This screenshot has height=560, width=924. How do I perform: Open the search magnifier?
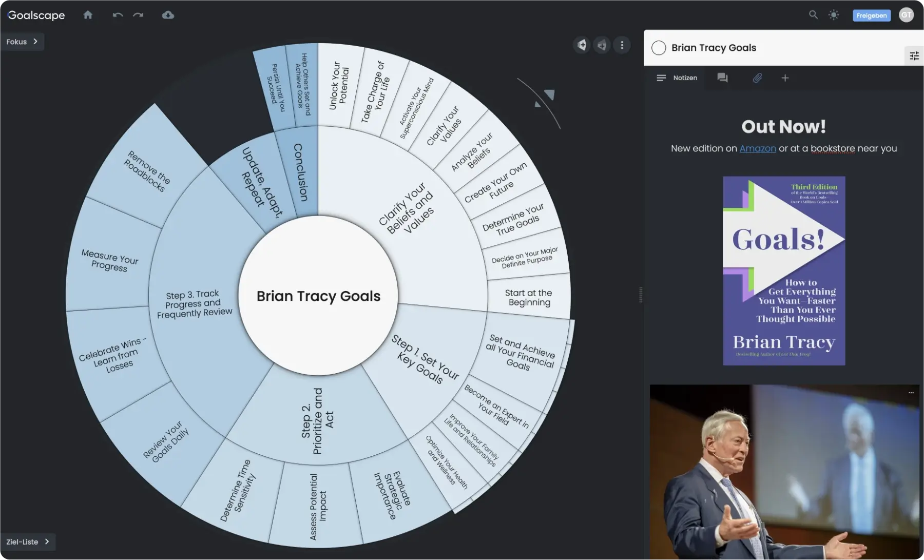pos(813,15)
